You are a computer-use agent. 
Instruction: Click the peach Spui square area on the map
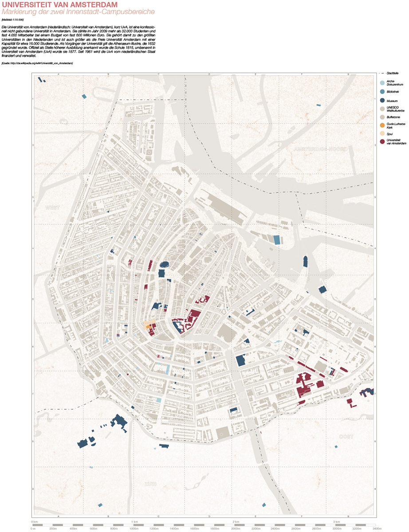point(149,322)
